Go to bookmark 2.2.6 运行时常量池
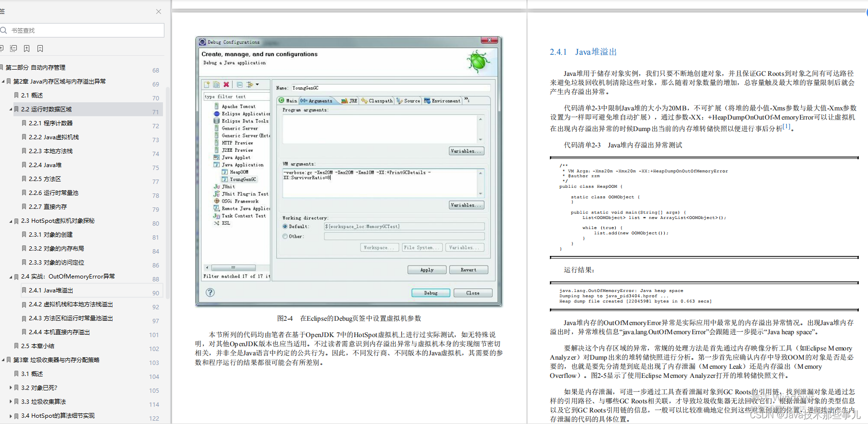This screenshot has width=868, height=424. tap(53, 193)
